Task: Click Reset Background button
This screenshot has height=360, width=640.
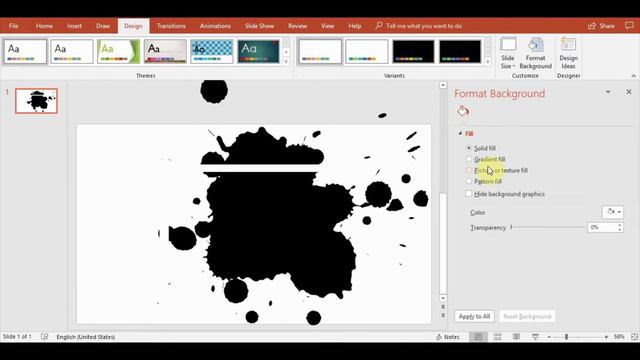Action: coord(527,316)
